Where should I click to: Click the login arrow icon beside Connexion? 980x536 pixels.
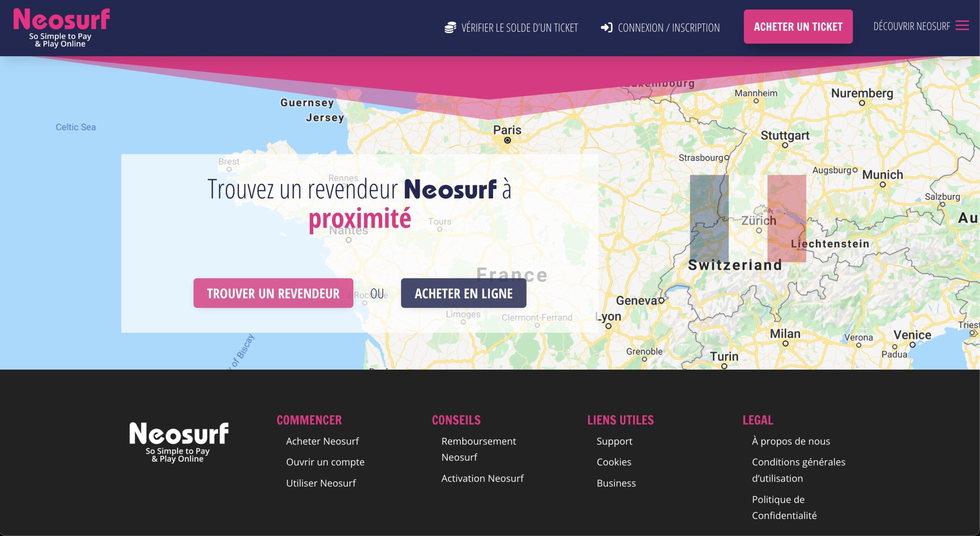coord(607,28)
